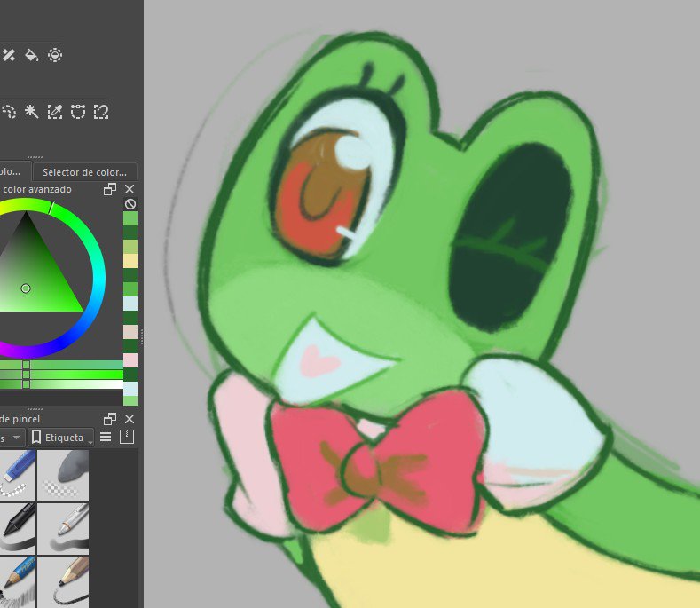Choose the black ink pen brush preset
Screen dimensions: 700x608
point(18,528)
